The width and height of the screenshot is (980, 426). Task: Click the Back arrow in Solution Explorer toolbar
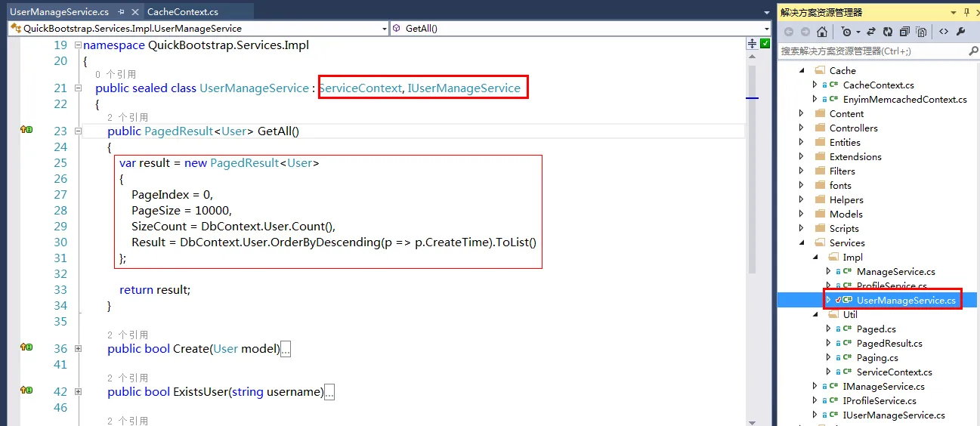pyautogui.click(x=788, y=32)
